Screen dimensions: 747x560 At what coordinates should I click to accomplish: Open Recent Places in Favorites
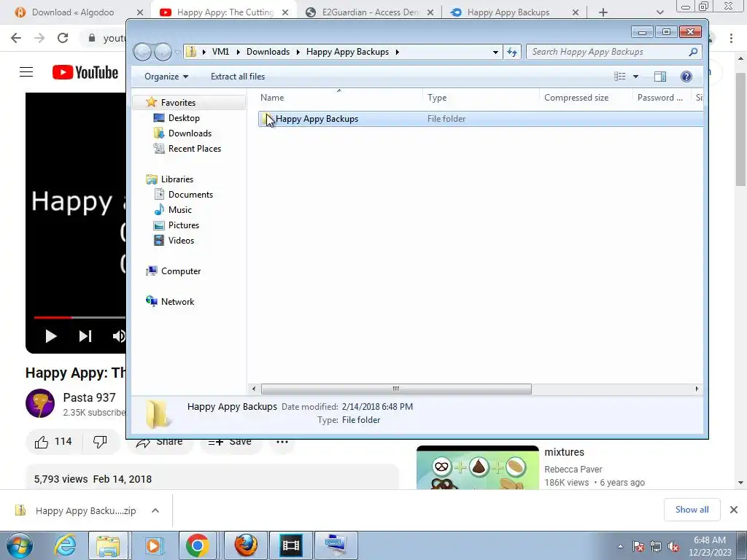click(x=194, y=149)
